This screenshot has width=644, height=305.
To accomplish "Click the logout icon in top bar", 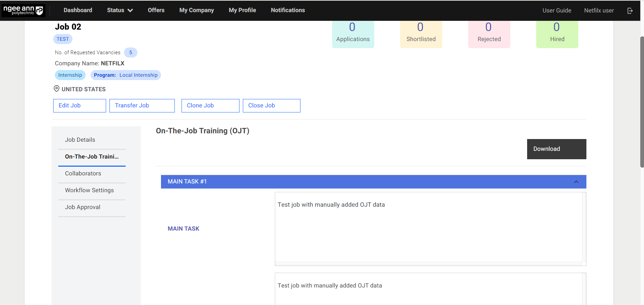I will (630, 11).
